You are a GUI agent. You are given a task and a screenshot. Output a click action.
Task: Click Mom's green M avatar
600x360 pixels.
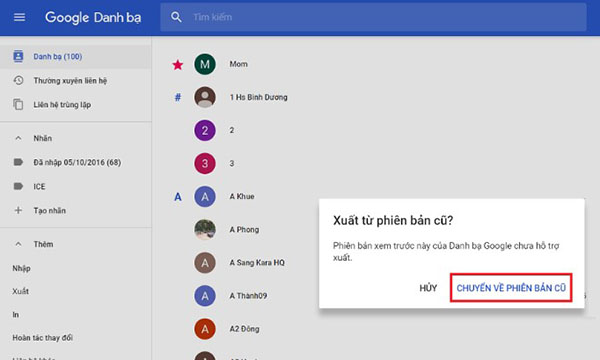[205, 64]
